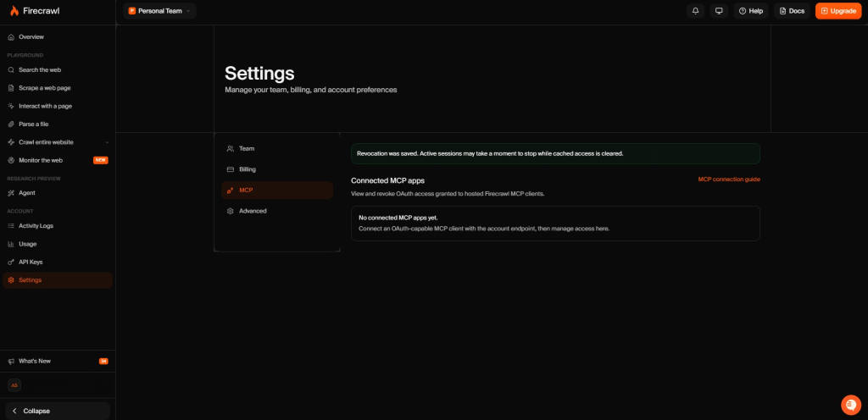
Task: Click the Collapse sidebar button
Action: pos(58,412)
